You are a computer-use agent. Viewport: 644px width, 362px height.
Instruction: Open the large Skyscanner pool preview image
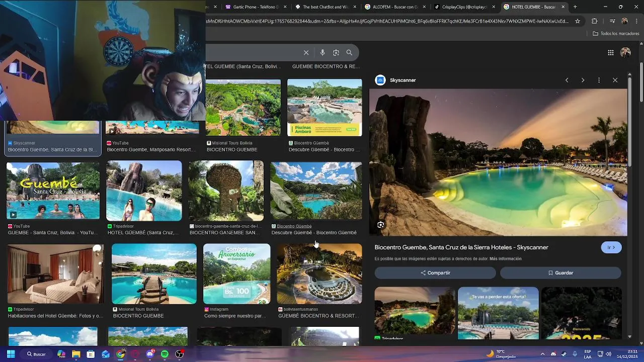point(498,162)
